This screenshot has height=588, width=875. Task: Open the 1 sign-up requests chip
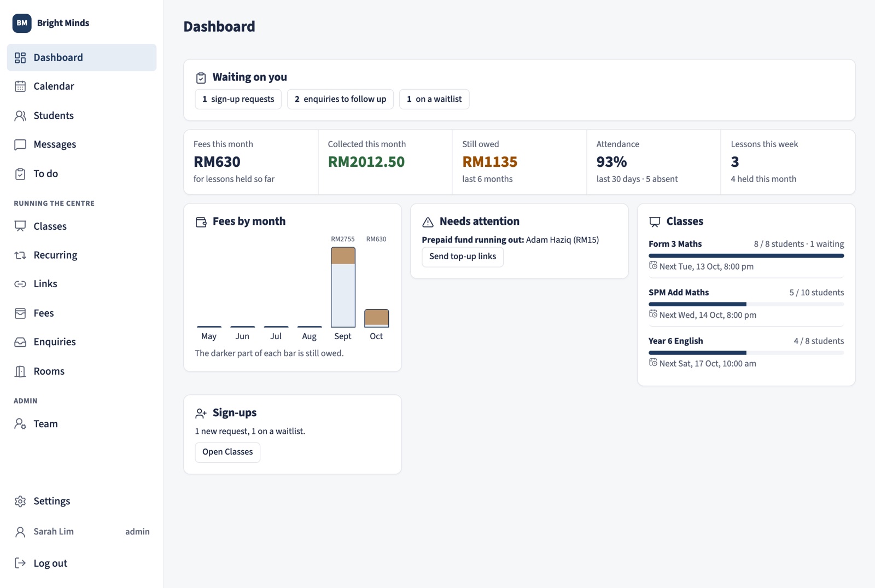pyautogui.click(x=238, y=99)
